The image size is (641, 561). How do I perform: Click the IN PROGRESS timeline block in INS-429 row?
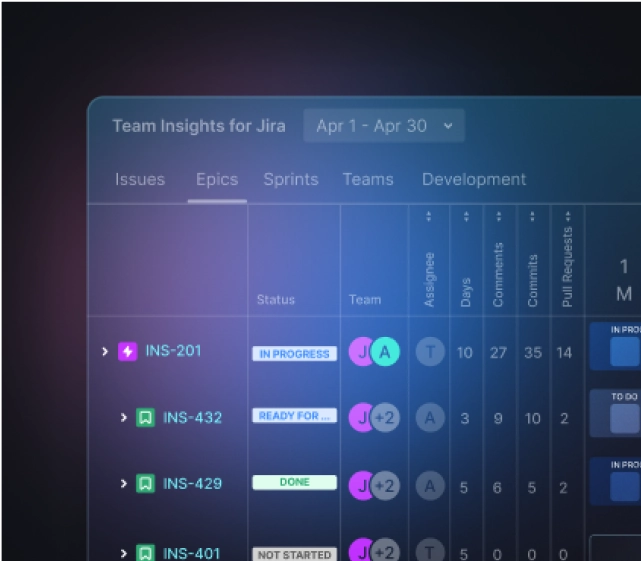[x=615, y=481]
